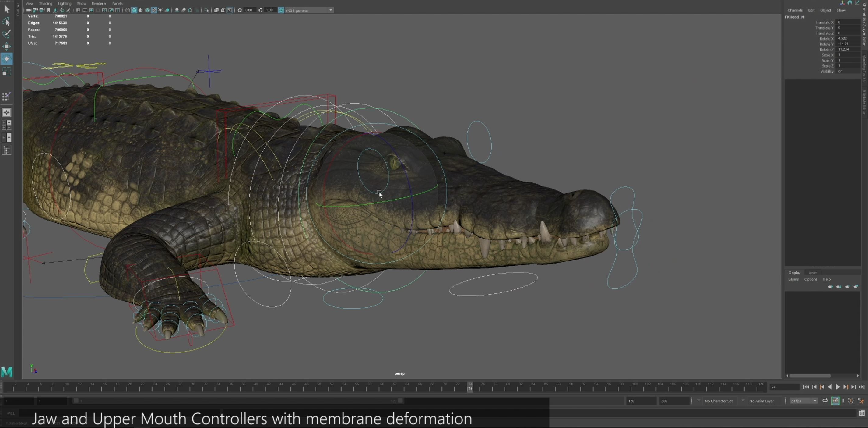Click the wireframe cube icon
The width and height of the screenshot is (868, 428).
click(128, 10)
